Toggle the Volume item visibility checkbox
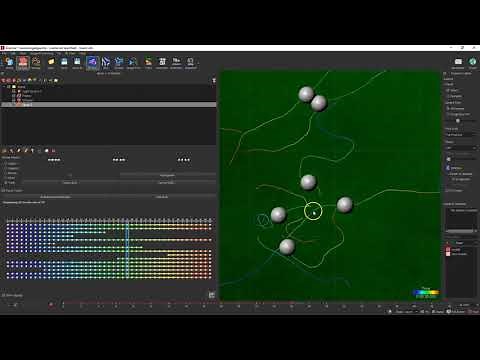Image resolution: width=480 pixels, height=360 pixels. click(14, 100)
